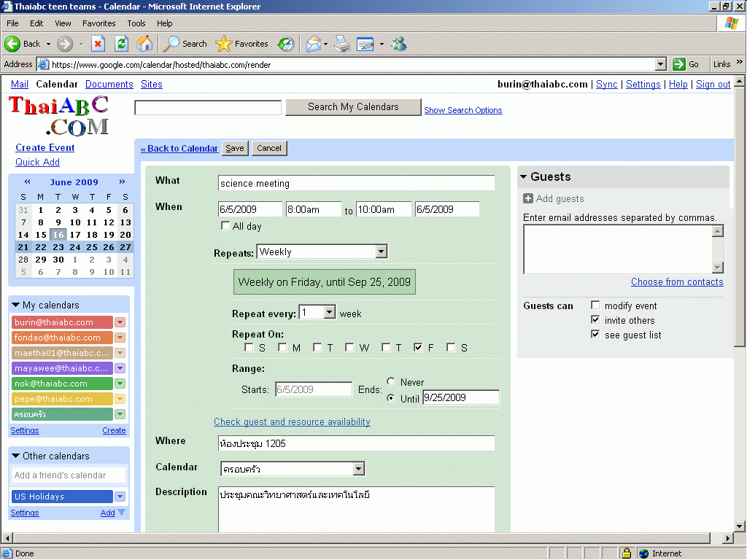Open the Tools menu
747x560 pixels.
pyautogui.click(x=136, y=23)
